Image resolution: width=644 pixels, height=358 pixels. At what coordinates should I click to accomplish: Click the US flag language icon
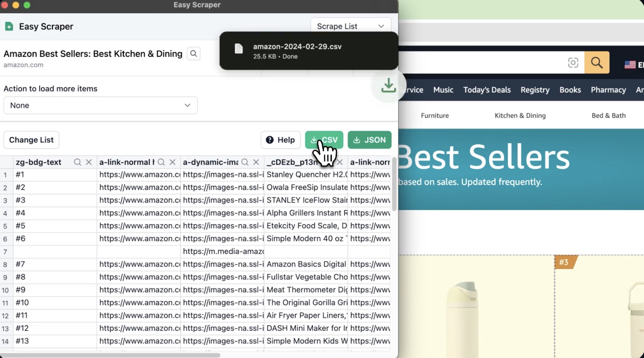[630, 65]
